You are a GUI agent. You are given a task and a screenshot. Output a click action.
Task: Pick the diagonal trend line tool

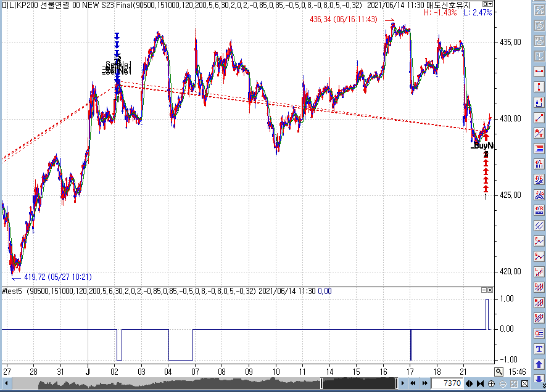point(539,117)
